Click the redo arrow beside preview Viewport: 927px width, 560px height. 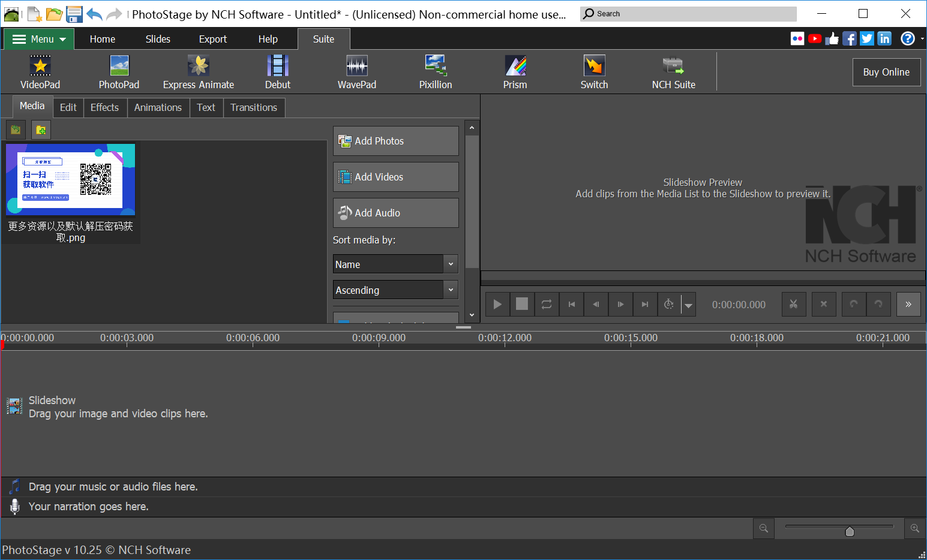(878, 304)
